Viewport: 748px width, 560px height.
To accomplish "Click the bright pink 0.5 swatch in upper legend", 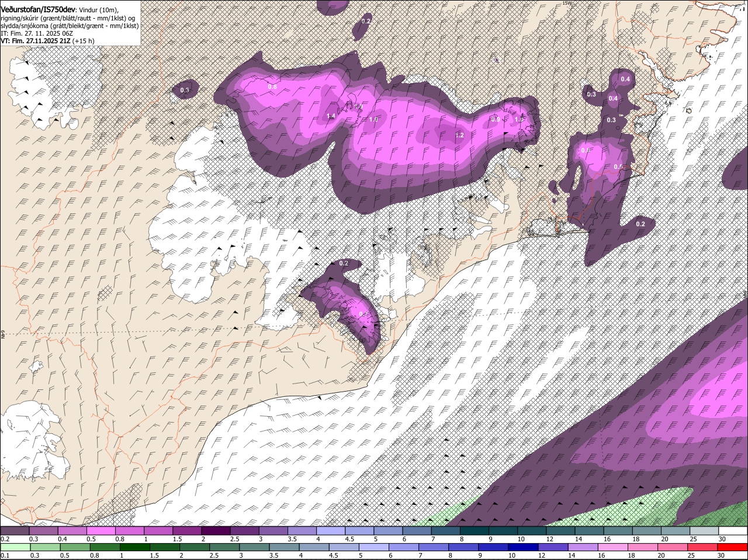I will pyautogui.click(x=101, y=531).
